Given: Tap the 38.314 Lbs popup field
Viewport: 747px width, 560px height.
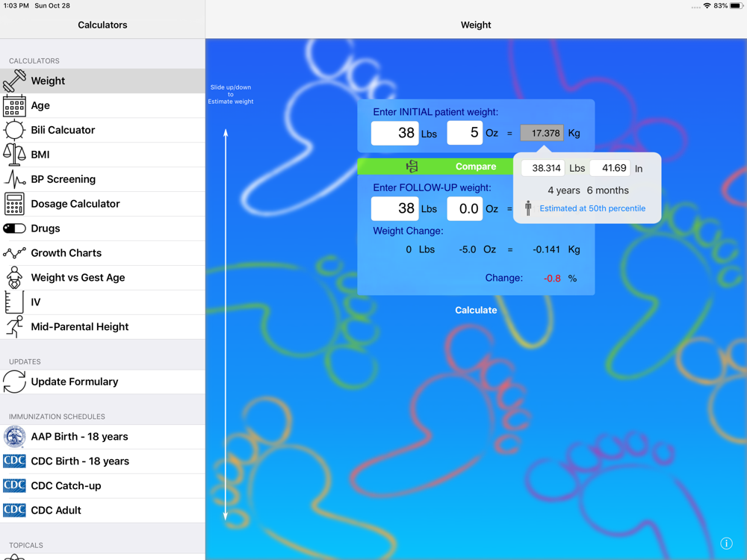Looking at the screenshot, I should [x=543, y=168].
